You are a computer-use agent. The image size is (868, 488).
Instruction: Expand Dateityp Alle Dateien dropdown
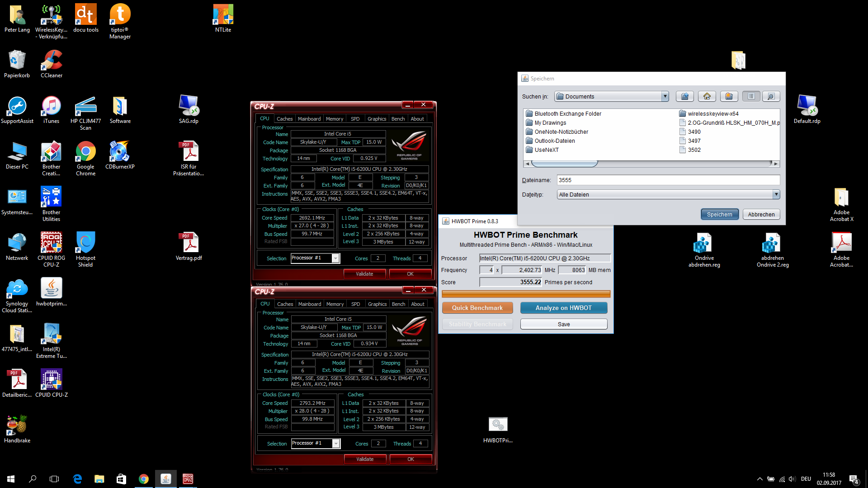(x=776, y=194)
